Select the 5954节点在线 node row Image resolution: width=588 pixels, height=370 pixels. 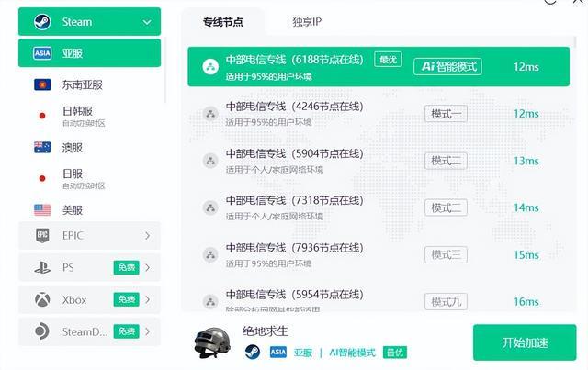[379, 297]
